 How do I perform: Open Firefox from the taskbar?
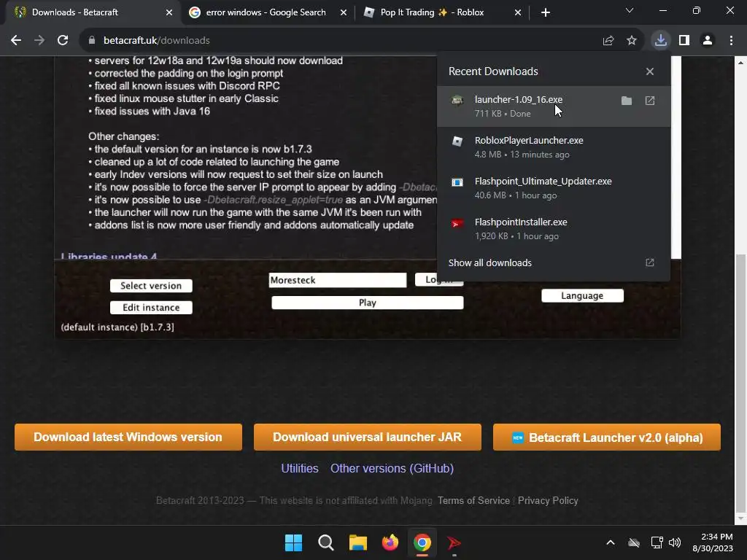(390, 542)
